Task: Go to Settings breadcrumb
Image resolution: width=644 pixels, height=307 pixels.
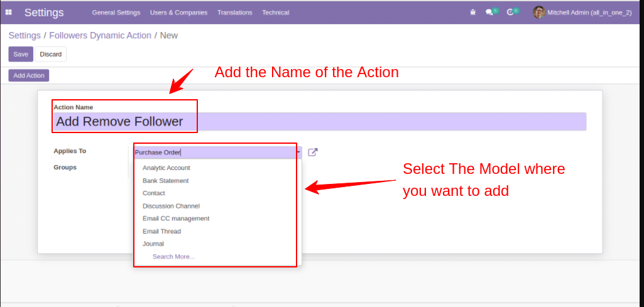Action: point(25,35)
